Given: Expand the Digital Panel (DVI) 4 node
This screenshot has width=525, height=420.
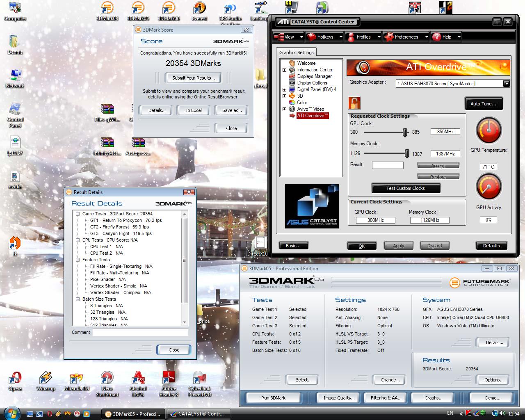Looking at the screenshot, I should tap(284, 89).
